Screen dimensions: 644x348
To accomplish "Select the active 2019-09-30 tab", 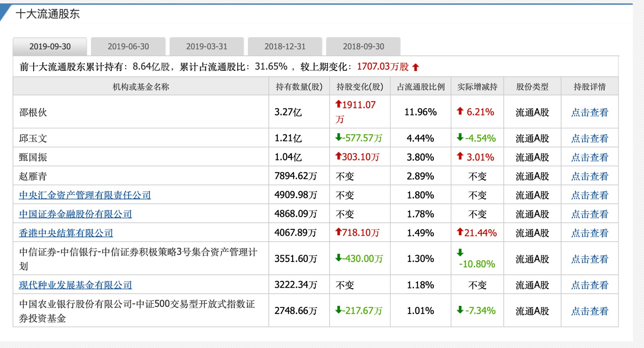I will 50,47.
